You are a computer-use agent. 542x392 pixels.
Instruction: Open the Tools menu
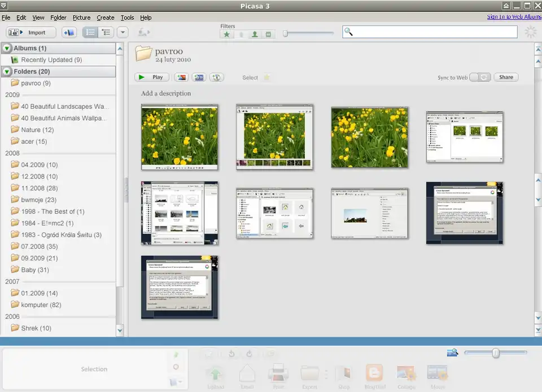pyautogui.click(x=128, y=17)
